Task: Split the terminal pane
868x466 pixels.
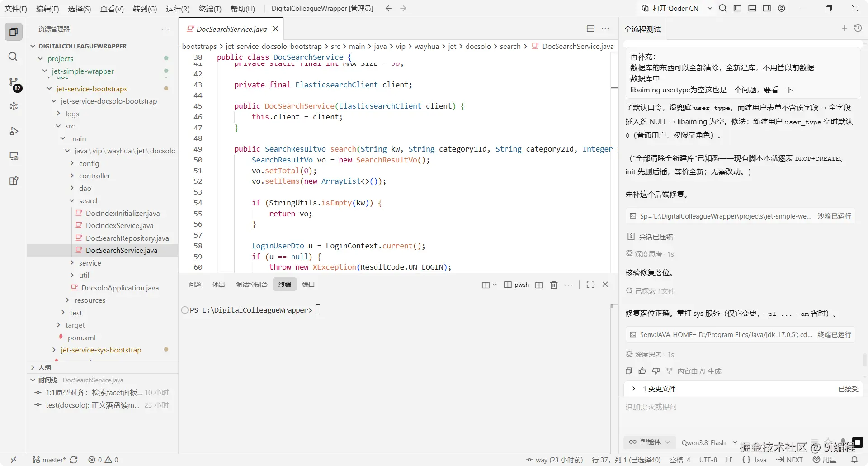Action: 539,285
